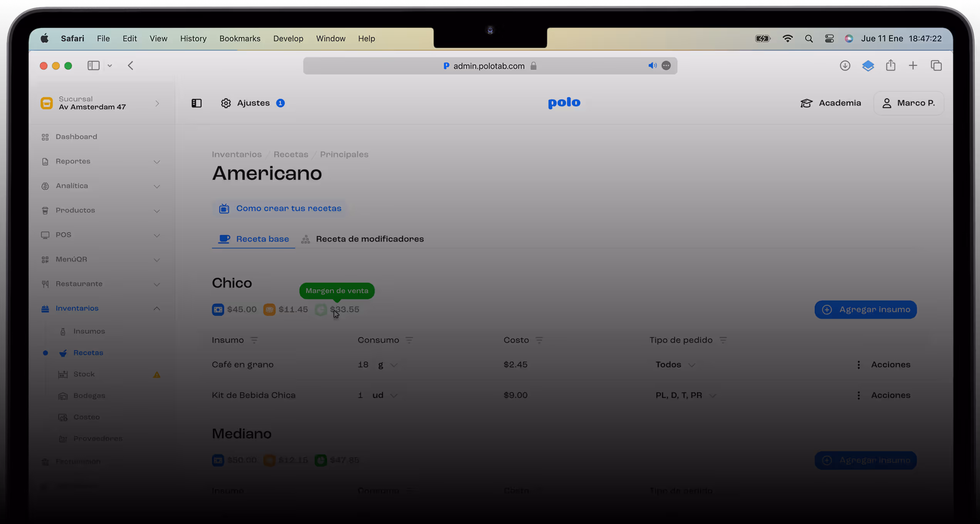Viewport: 980px width, 524px height.
Task: Open the Bookmarks menu in menu bar
Action: click(x=240, y=39)
